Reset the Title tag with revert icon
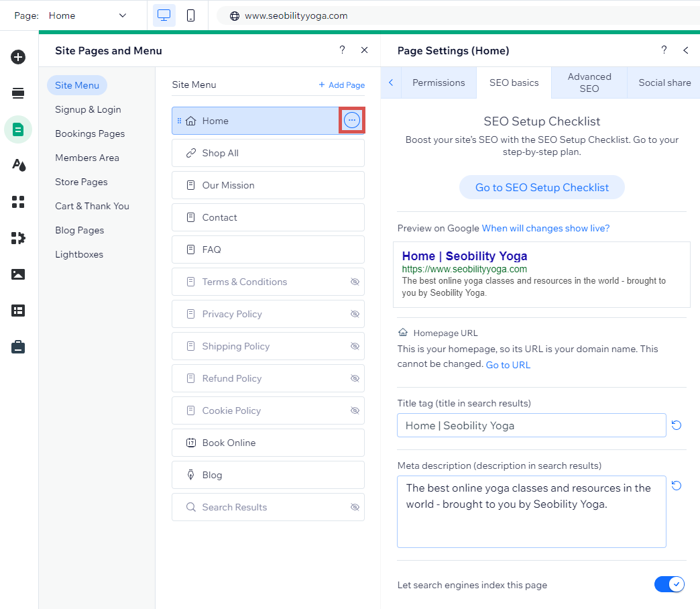The height and width of the screenshot is (609, 700). click(x=677, y=425)
